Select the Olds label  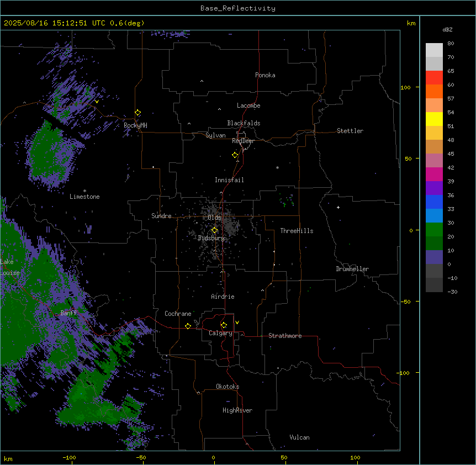point(214,218)
